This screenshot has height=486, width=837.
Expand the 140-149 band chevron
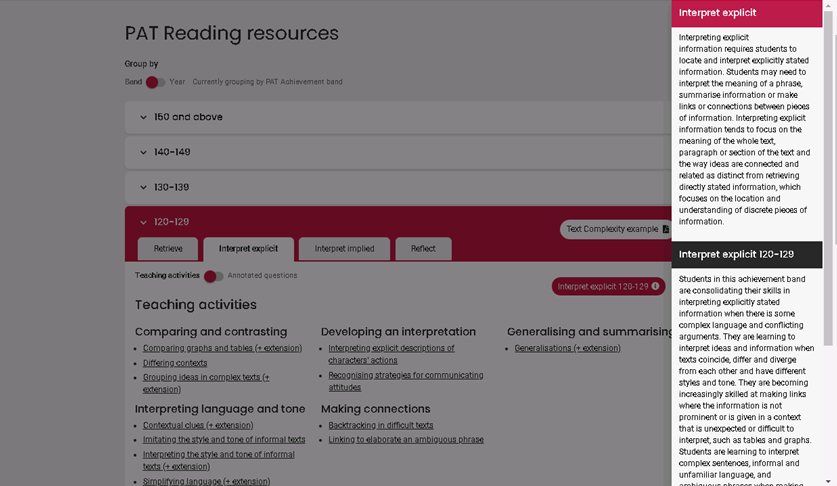click(x=143, y=152)
